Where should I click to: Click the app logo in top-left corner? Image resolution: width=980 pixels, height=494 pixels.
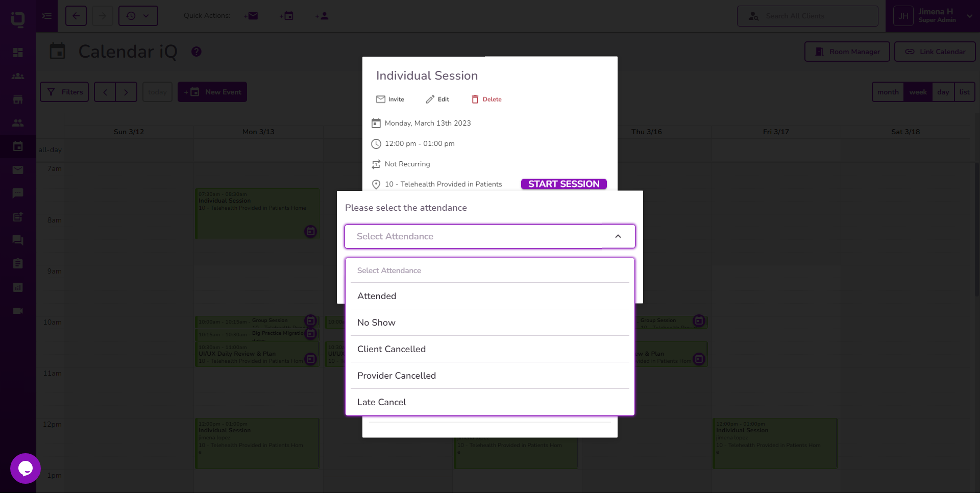click(x=18, y=19)
